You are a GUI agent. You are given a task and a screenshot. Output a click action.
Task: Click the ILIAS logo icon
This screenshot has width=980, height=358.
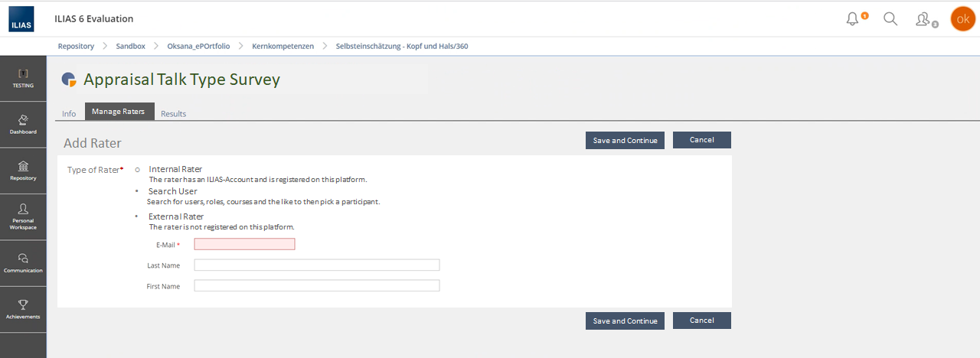click(x=21, y=19)
